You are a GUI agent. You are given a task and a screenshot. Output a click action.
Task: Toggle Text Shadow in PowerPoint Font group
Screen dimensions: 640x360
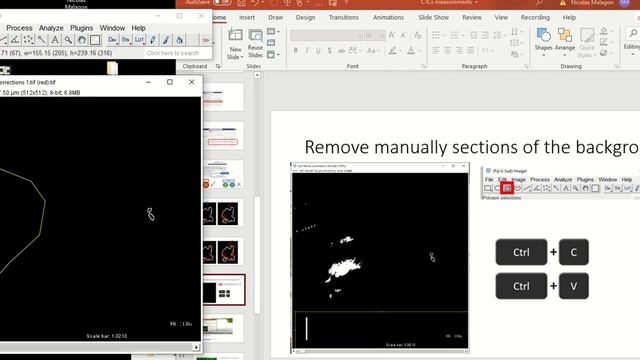pos(329,51)
